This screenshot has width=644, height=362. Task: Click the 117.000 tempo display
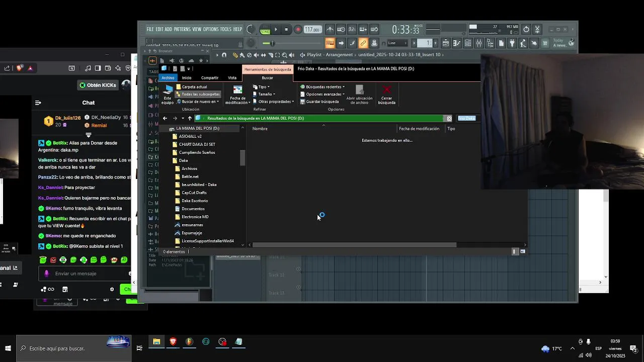pyautogui.click(x=312, y=30)
